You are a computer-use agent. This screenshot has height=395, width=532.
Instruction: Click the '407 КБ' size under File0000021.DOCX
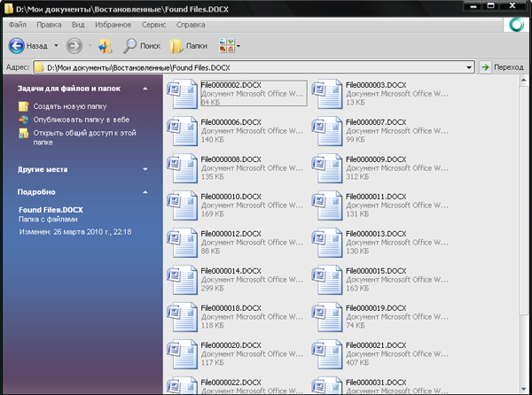pyautogui.click(x=357, y=363)
